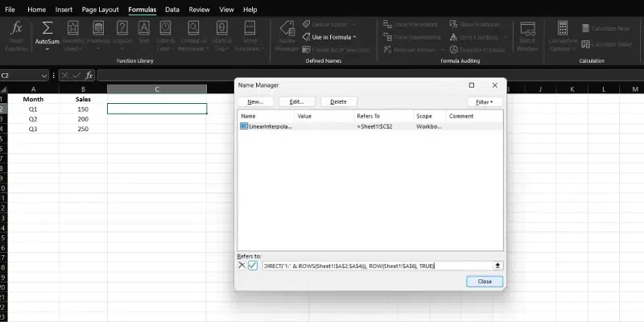Sort by the Name column header

(x=266, y=116)
